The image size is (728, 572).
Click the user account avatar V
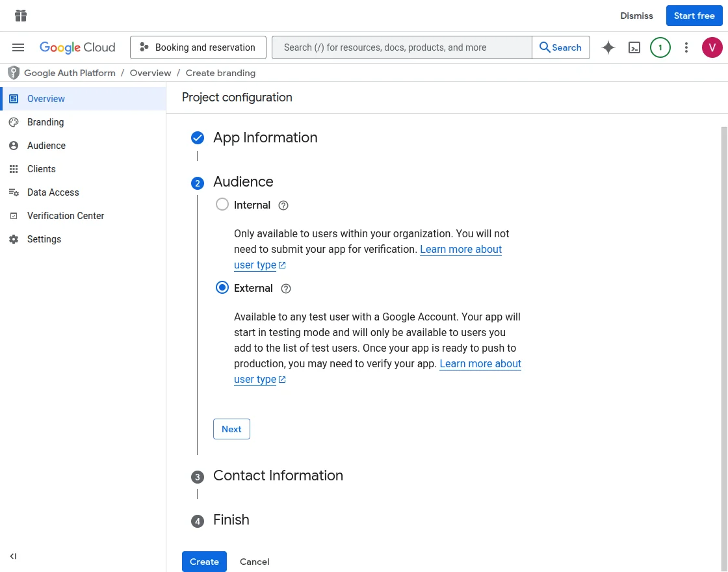712,47
